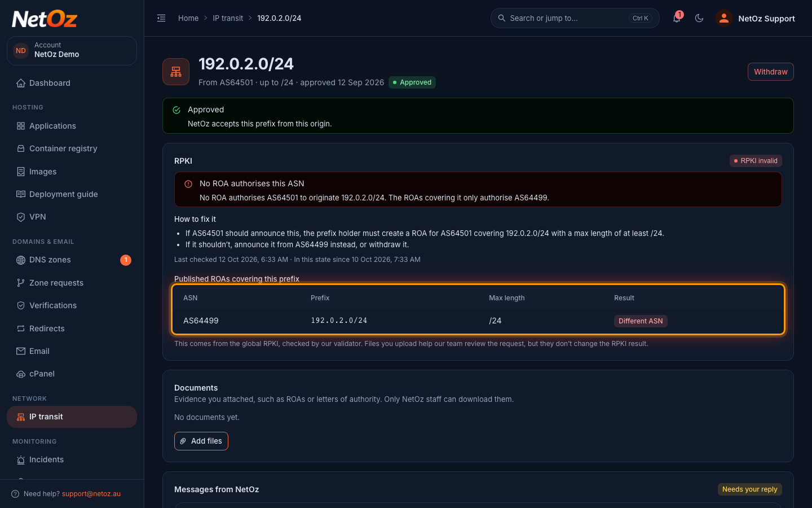Viewport: 812px width, 508px height.
Task: Click the 192.0.2.0/24 prefix cell
Action: point(339,321)
